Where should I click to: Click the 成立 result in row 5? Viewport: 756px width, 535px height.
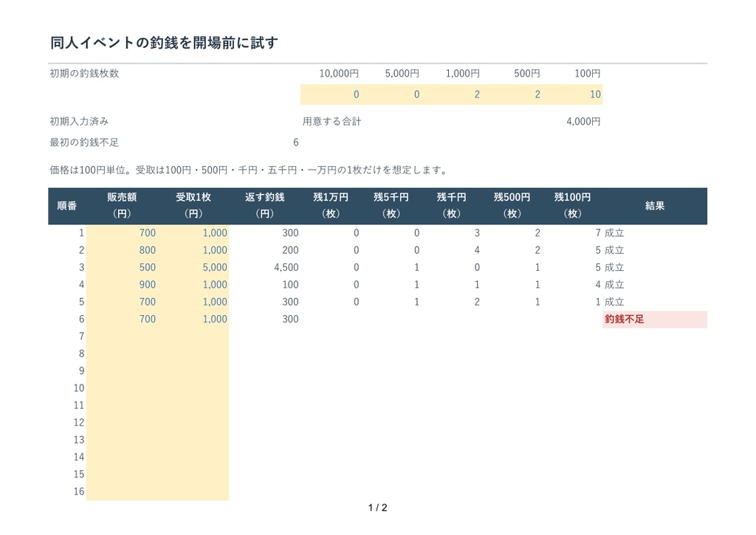click(614, 303)
